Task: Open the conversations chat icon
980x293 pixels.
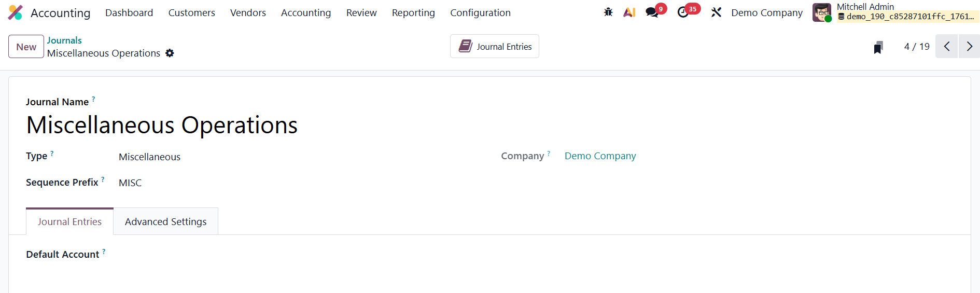Action: click(x=652, y=12)
